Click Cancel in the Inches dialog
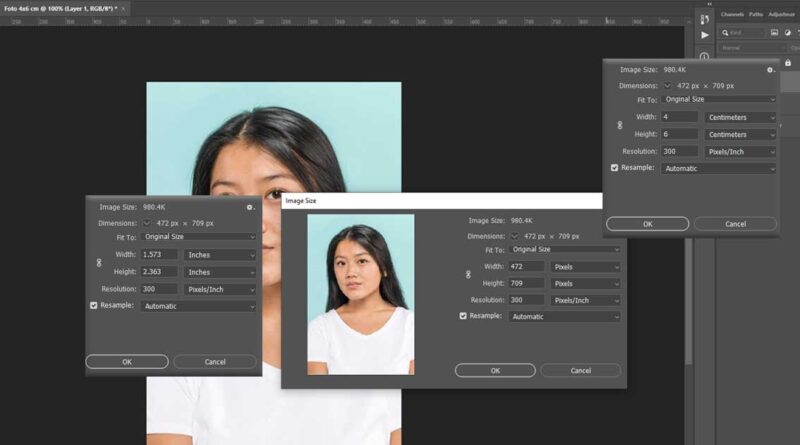 coord(215,361)
